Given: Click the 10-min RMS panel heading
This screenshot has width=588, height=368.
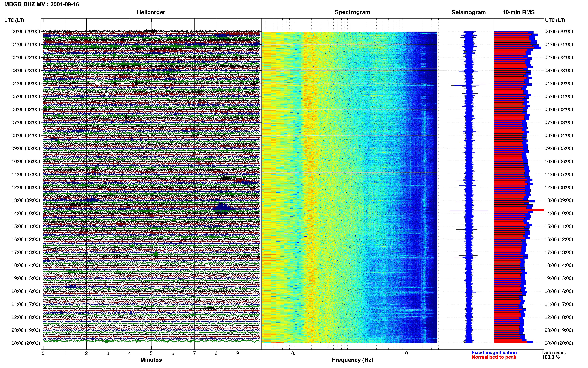Looking at the screenshot, I should (x=518, y=12).
